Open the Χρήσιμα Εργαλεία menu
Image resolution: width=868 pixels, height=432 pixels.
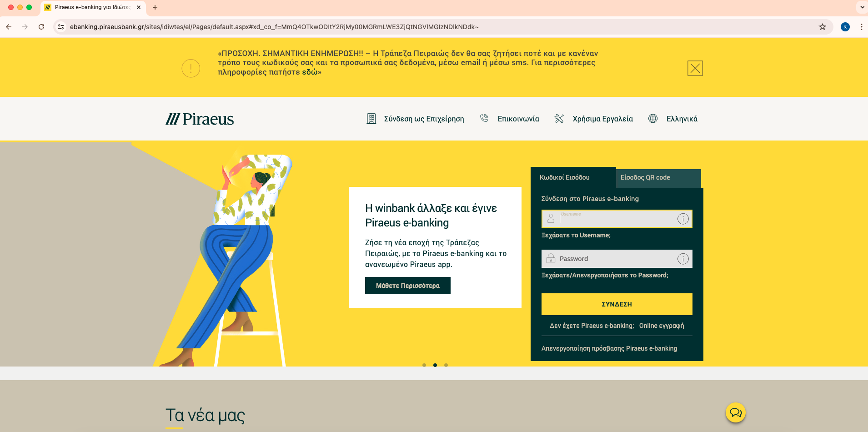pyautogui.click(x=602, y=119)
